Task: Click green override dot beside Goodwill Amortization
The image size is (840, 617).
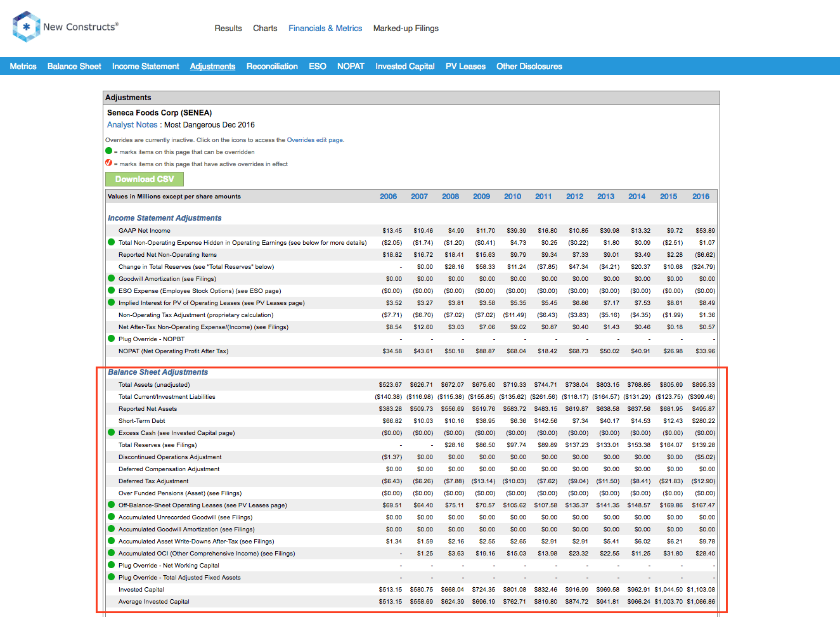Action: tap(111, 278)
